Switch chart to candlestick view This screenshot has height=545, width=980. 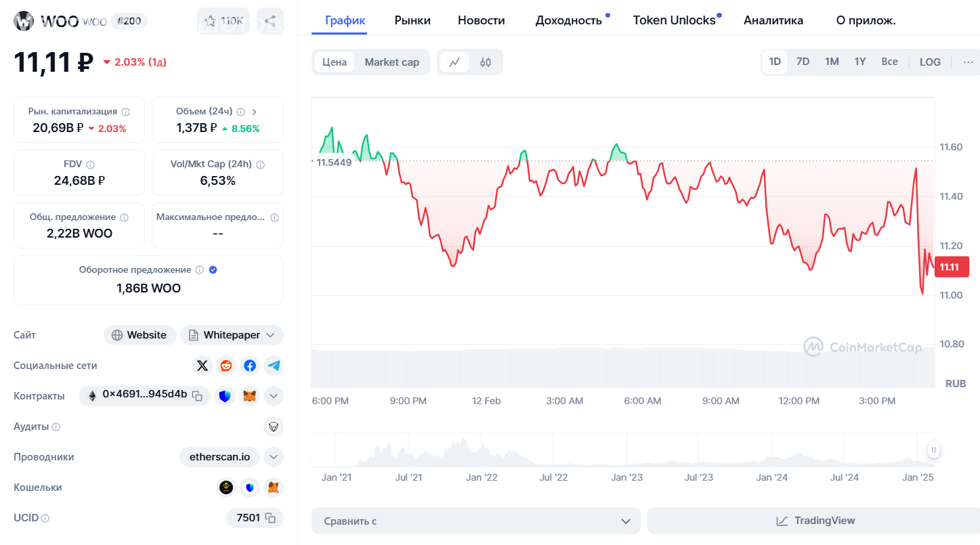(x=485, y=62)
